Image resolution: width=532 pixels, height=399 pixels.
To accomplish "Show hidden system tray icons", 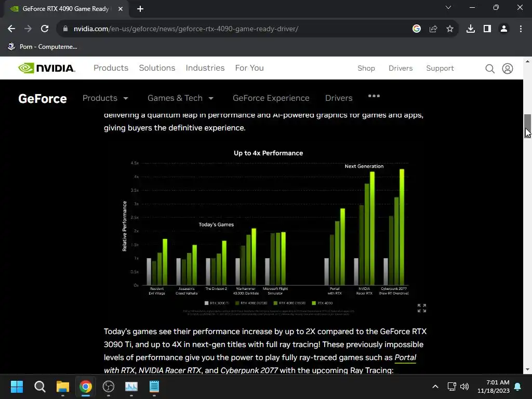I will [x=435, y=387].
